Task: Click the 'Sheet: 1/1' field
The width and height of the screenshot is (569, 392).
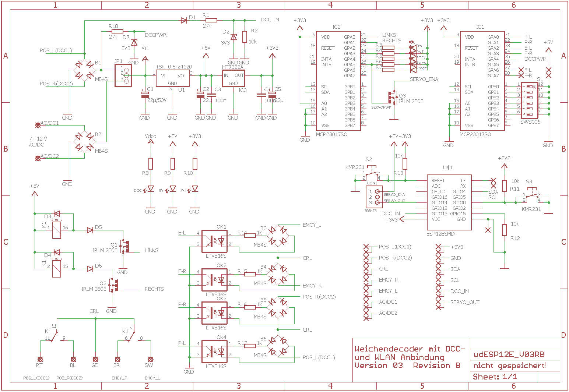Action: pyautogui.click(x=495, y=377)
